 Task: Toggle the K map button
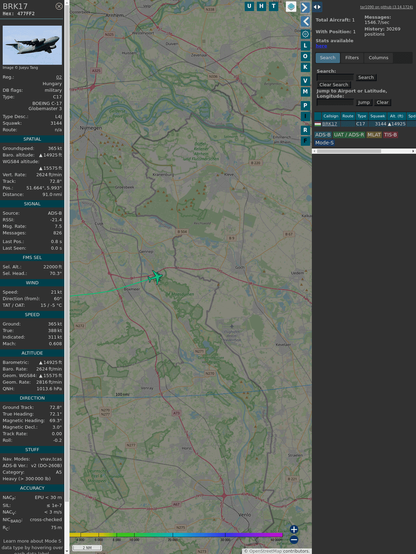pos(305,67)
